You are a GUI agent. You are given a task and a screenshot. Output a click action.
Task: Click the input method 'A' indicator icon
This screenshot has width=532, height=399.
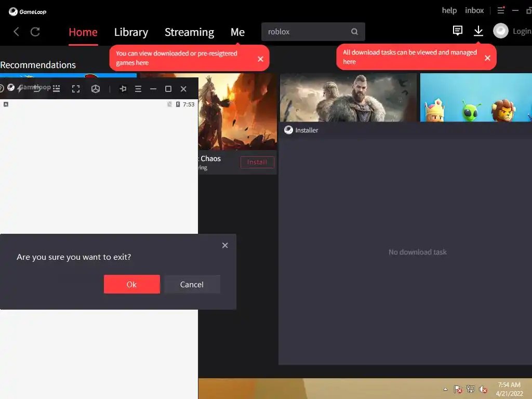[x=6, y=104]
